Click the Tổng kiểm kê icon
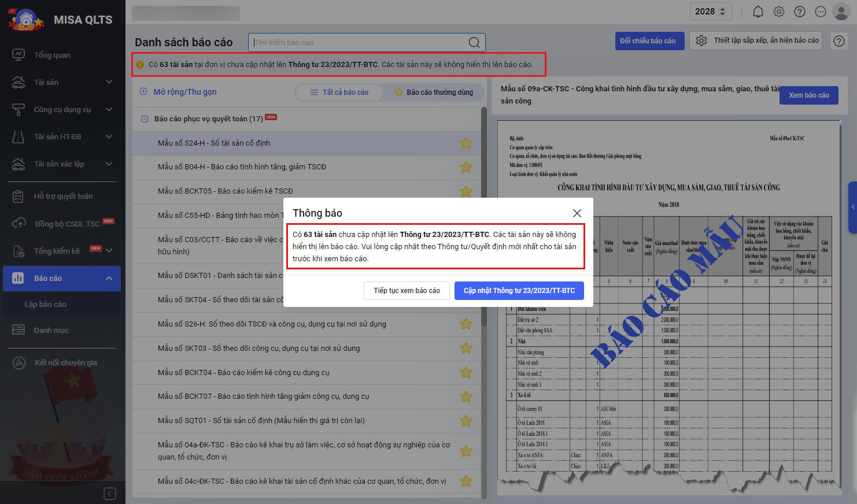This screenshot has width=857, height=504. (x=19, y=251)
